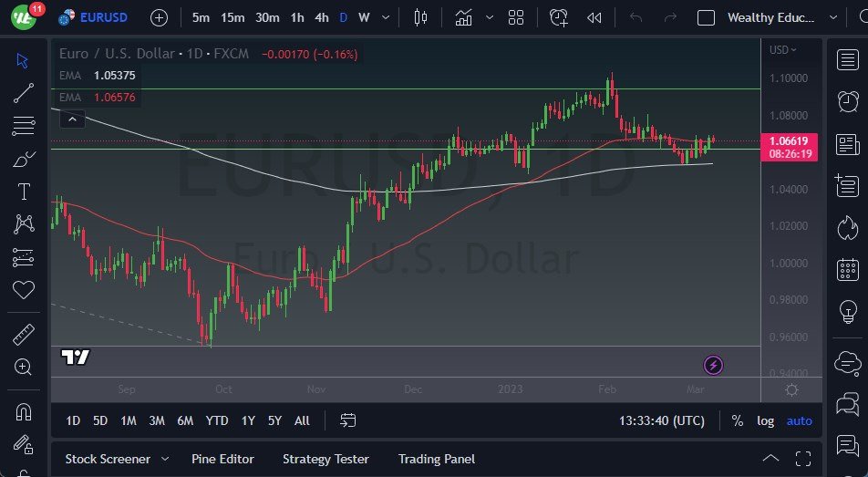
Task: Toggle auto scale on price axis
Action: pos(800,420)
